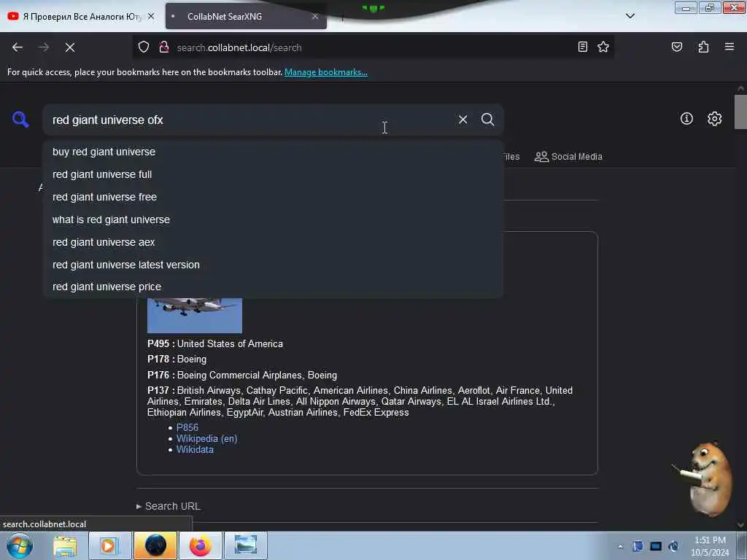Open Save to Pocket icon

click(676, 47)
